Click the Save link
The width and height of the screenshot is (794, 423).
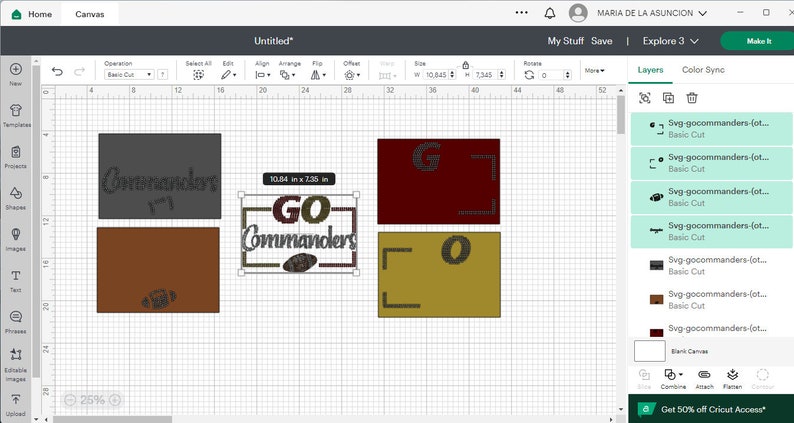602,41
